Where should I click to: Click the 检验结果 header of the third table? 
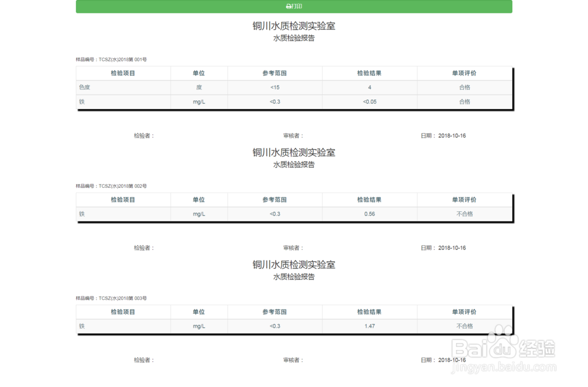click(370, 312)
